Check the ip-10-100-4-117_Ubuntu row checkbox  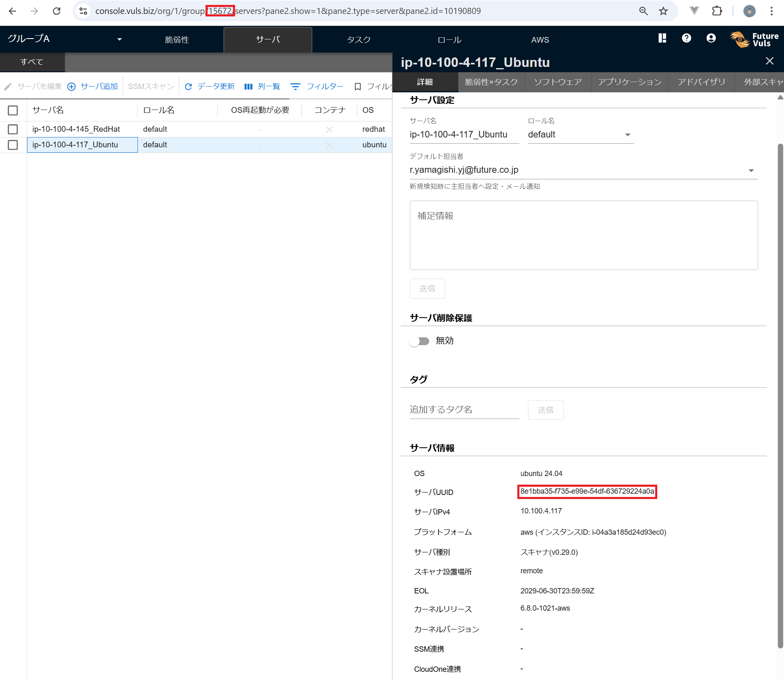pos(13,145)
